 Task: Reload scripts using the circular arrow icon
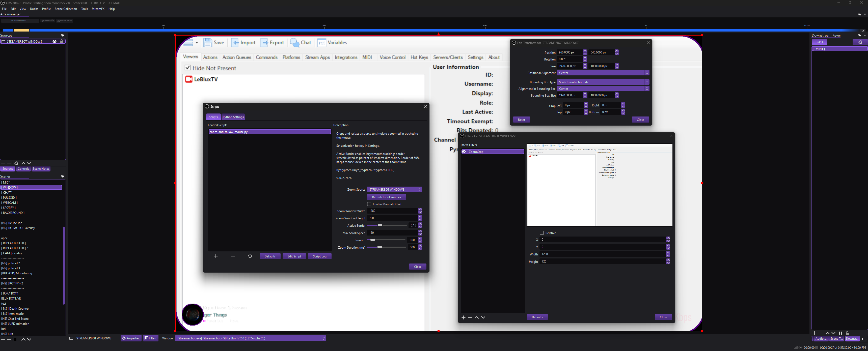pos(250,256)
